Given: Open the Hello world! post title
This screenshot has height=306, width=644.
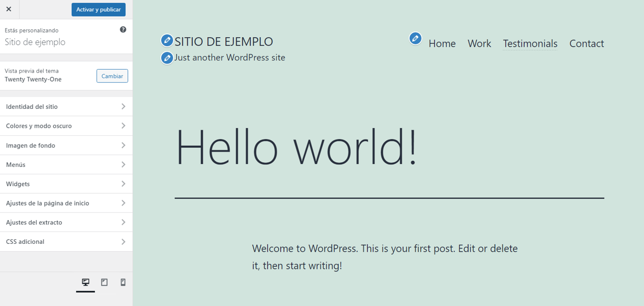Looking at the screenshot, I should pyautogui.click(x=296, y=148).
